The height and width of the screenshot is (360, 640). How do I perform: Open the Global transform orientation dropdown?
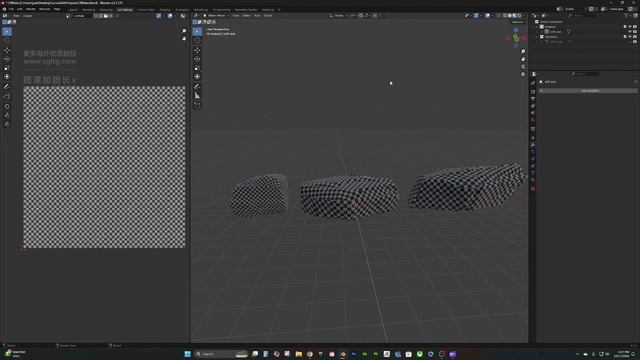[x=338, y=16]
